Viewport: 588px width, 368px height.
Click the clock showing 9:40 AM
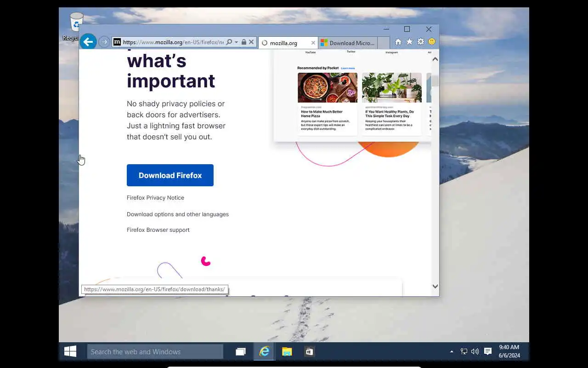(x=509, y=351)
